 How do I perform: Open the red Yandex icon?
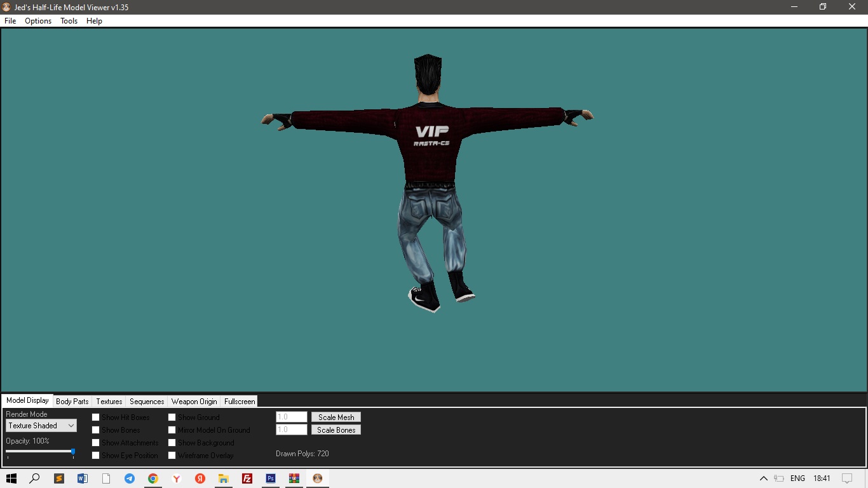coord(200,478)
